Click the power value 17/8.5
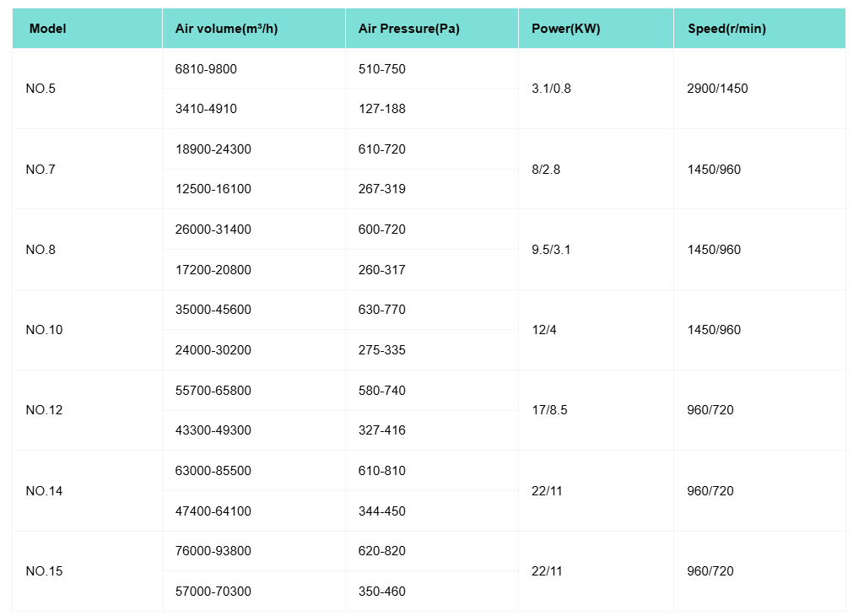Screen dimensions: 853x616 click(549, 410)
